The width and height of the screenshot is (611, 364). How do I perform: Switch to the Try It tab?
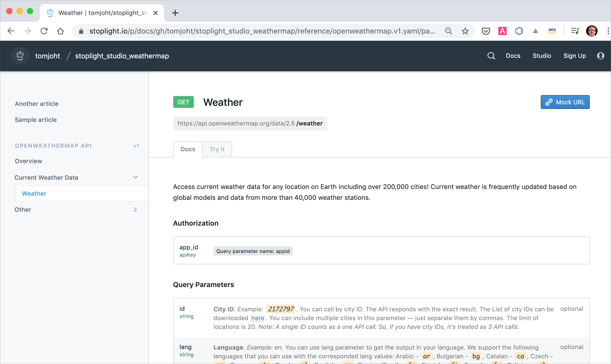(x=217, y=149)
